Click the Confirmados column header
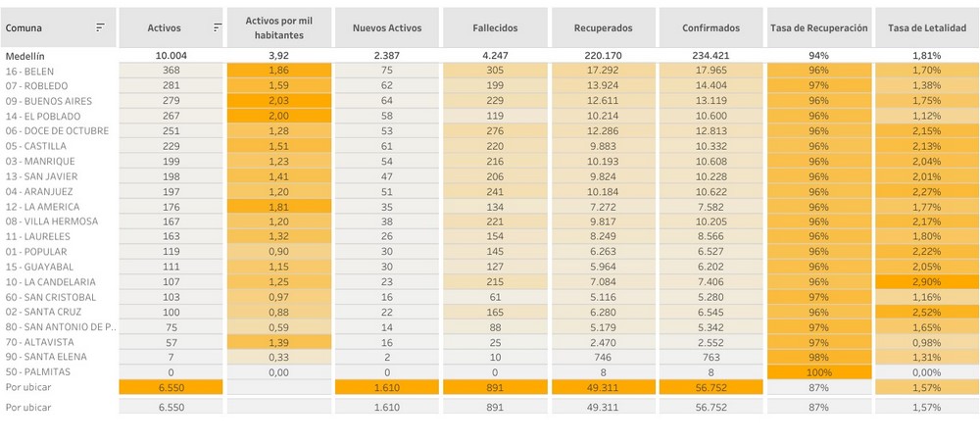The height and width of the screenshot is (442, 980). click(x=710, y=28)
